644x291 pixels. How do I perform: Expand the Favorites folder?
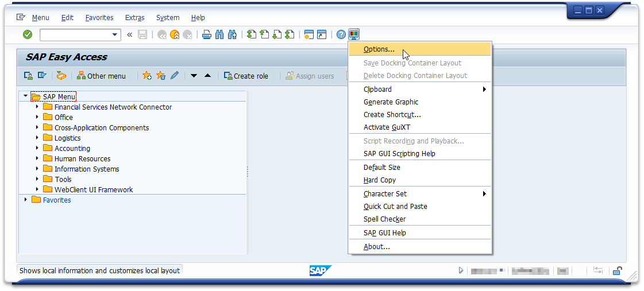(25, 200)
